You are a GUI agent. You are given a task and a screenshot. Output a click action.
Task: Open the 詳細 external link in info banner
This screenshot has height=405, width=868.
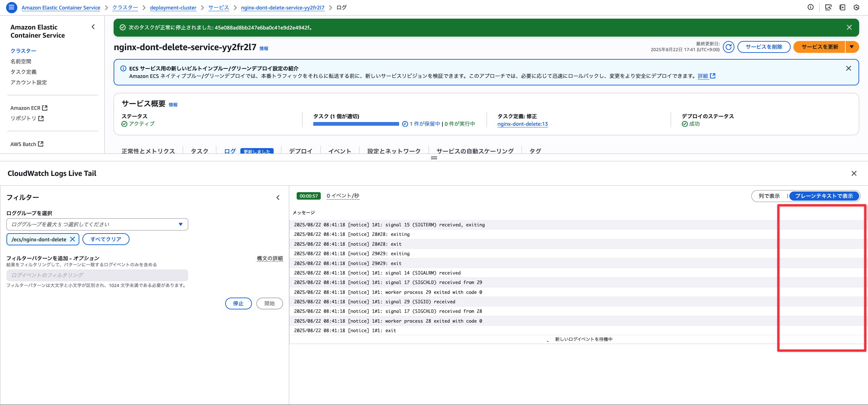click(x=706, y=76)
